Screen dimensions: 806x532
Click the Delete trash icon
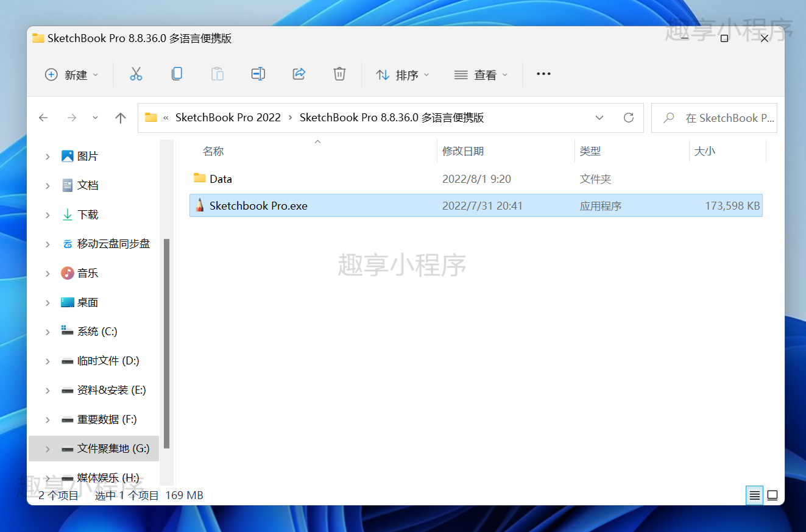pos(339,74)
